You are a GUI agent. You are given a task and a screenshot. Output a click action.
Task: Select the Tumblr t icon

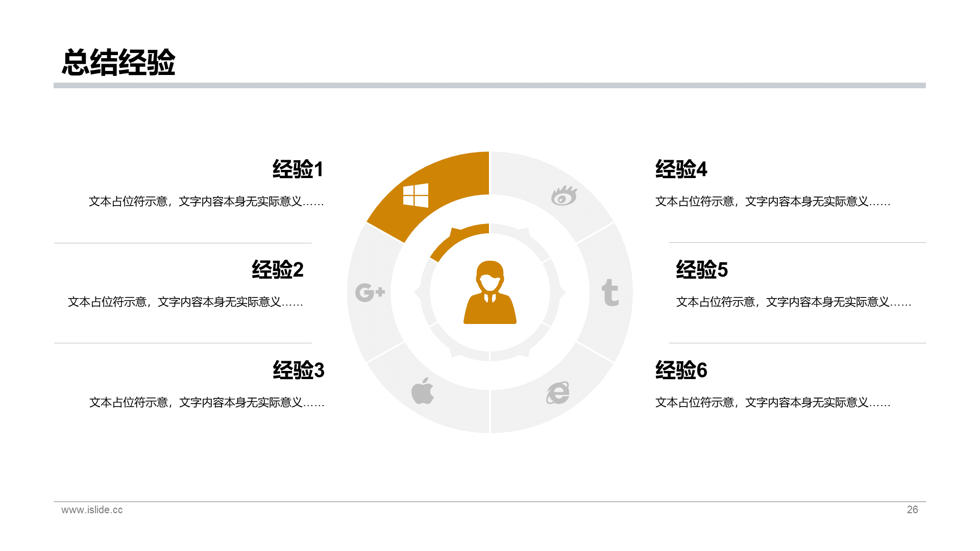click(x=610, y=293)
